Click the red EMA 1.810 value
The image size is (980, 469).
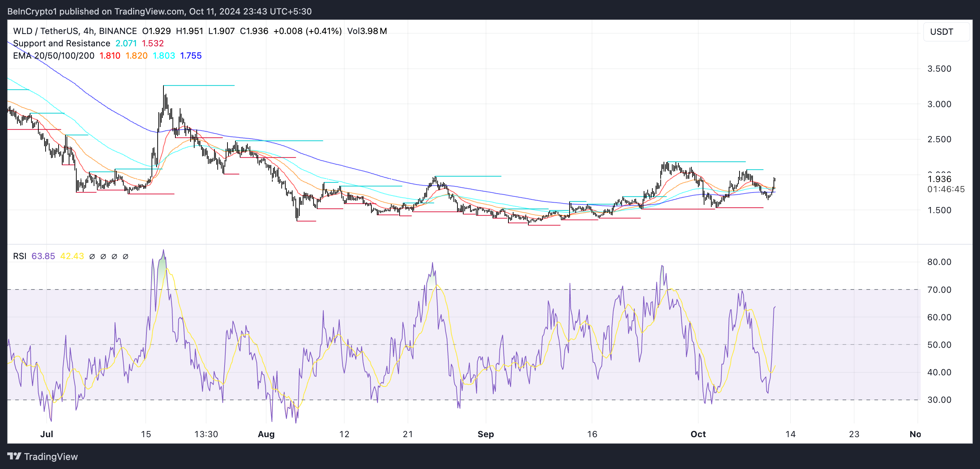(110, 56)
